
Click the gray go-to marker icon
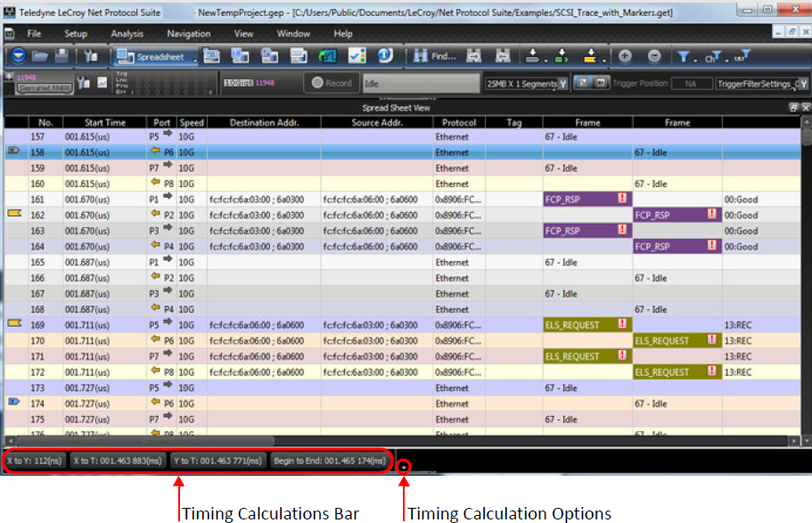click(532, 55)
